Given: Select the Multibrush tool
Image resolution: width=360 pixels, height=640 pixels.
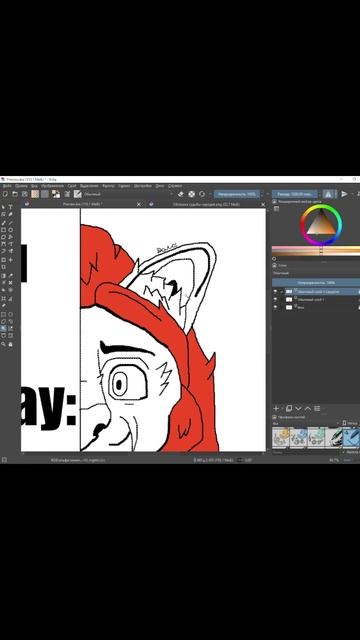Looking at the screenshot, I should pos(11,251).
